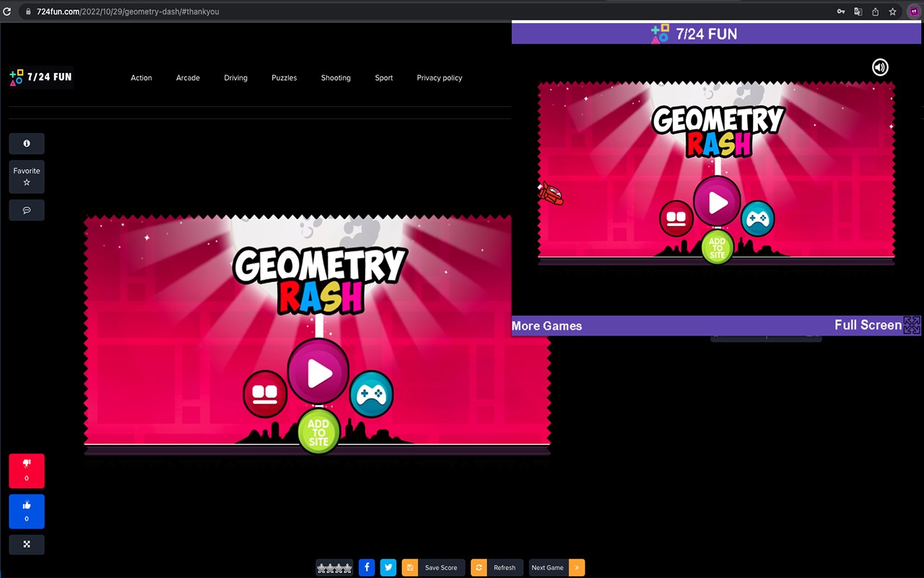The height and width of the screenshot is (578, 924).
Task: Toggle sound with the speaker icon
Action: 880,67
